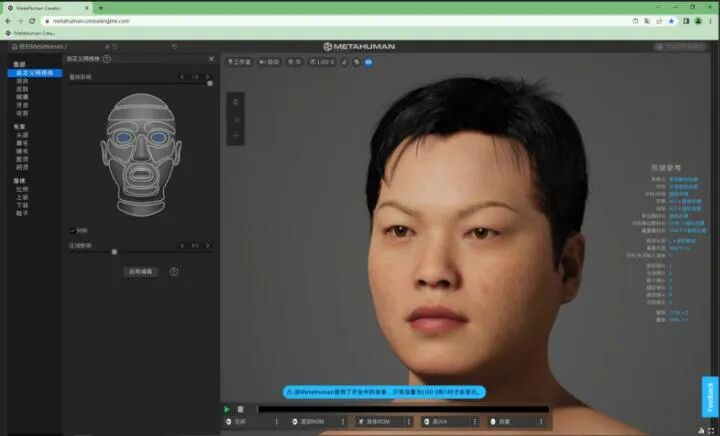Increase region influence with right arrow
The width and height of the screenshot is (720, 436).
tap(208, 246)
